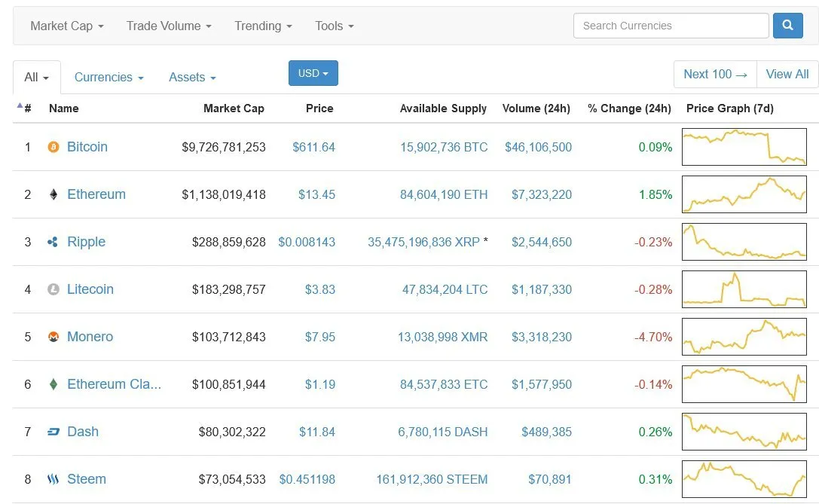The image size is (819, 504).
Task: Open the USD currency selector
Action: click(313, 73)
